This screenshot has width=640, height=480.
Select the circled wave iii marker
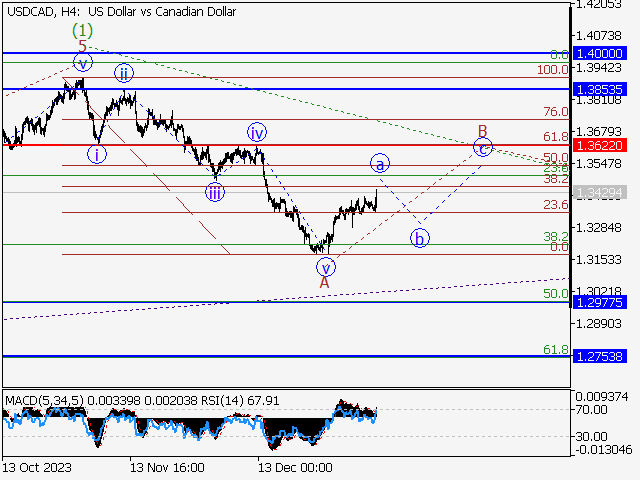[x=215, y=193]
